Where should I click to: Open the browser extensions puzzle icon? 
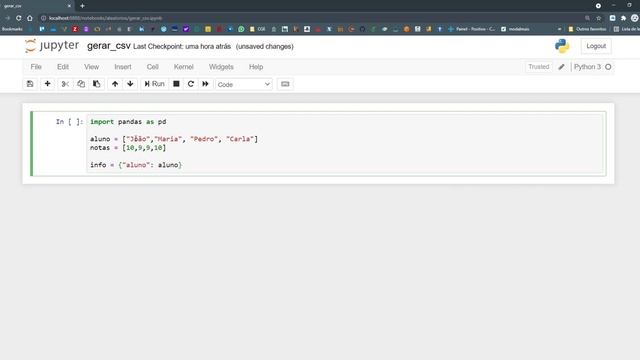[x=624, y=18]
